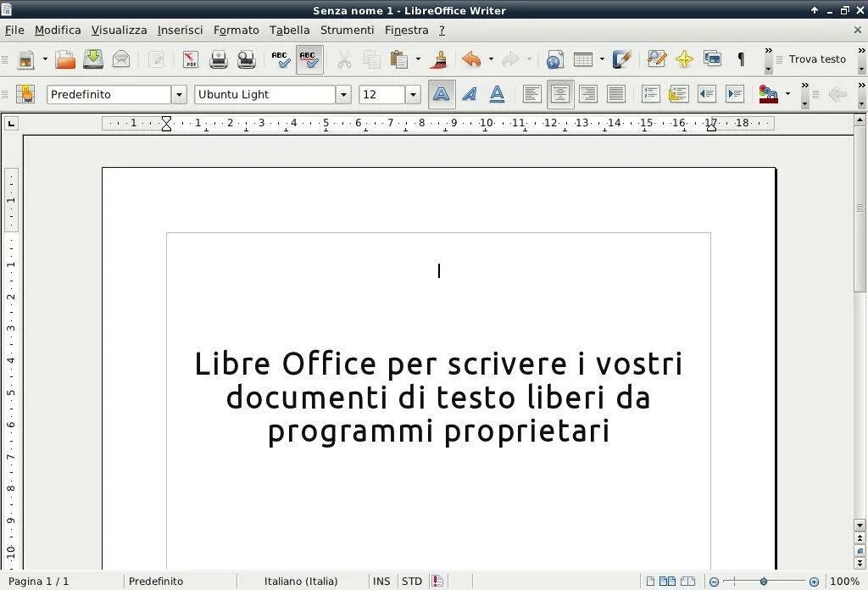Screen dimensions: 868x590
Task: Open the Table size dropdown arrow
Action: tap(603, 59)
